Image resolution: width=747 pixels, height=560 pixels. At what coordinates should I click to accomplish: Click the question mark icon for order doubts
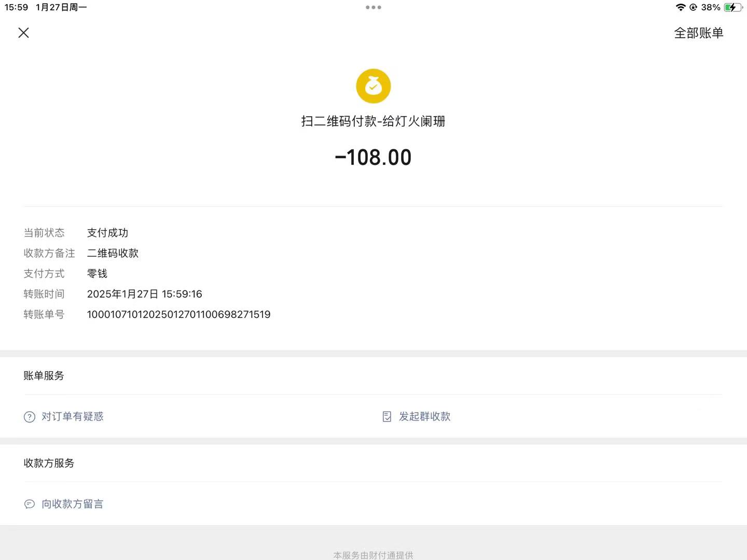[x=30, y=417]
